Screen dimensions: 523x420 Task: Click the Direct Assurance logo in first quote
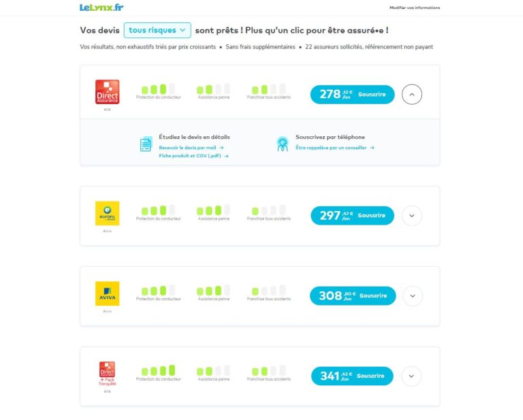point(108,92)
